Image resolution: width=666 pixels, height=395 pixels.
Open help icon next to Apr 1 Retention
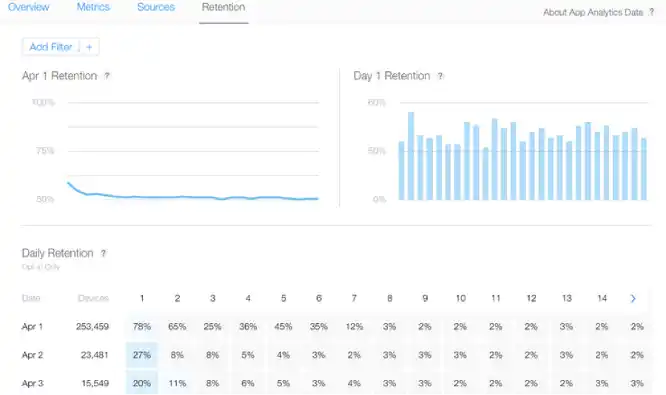(107, 76)
